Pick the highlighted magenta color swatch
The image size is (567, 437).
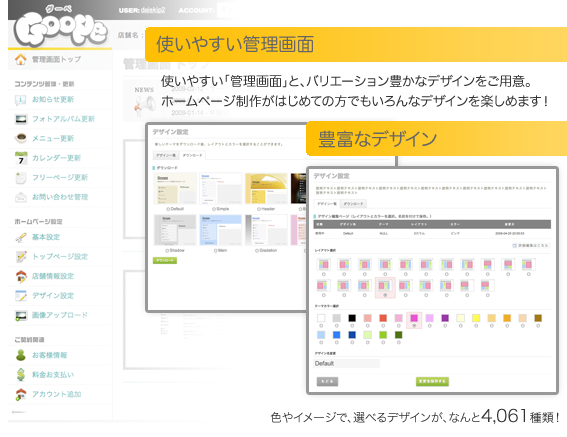414,318
